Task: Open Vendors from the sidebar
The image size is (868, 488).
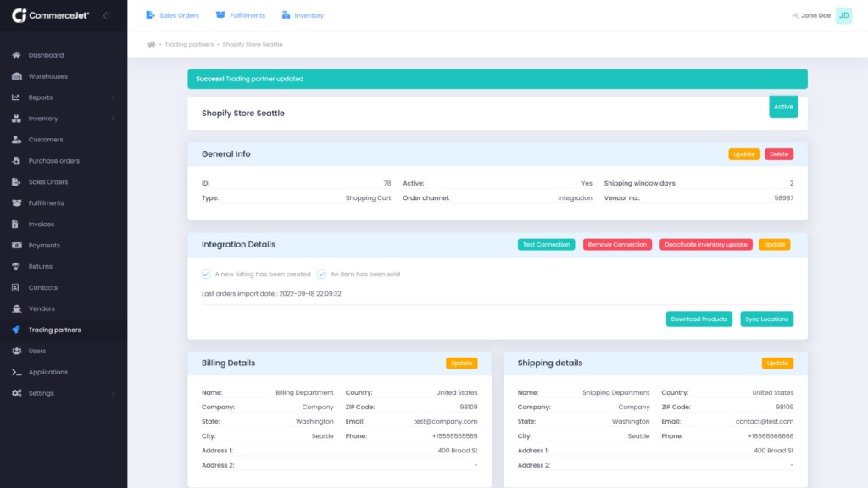Action: tap(42, 308)
